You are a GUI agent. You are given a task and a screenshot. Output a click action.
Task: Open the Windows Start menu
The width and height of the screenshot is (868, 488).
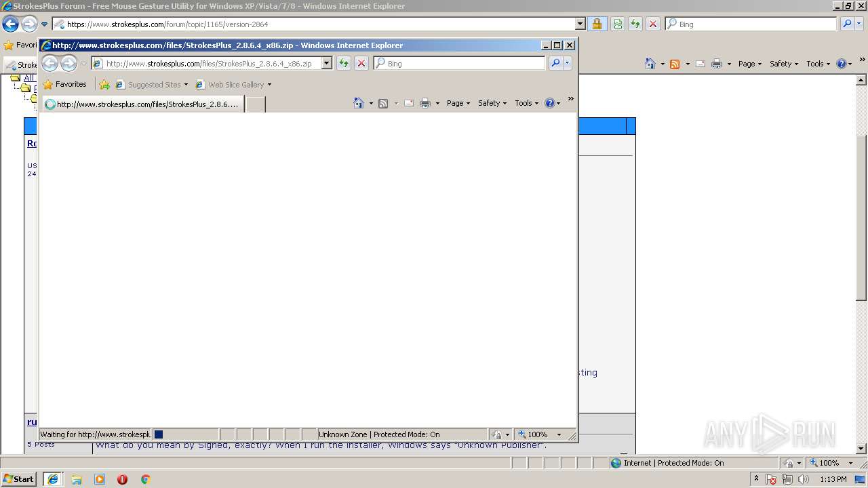pos(18,479)
